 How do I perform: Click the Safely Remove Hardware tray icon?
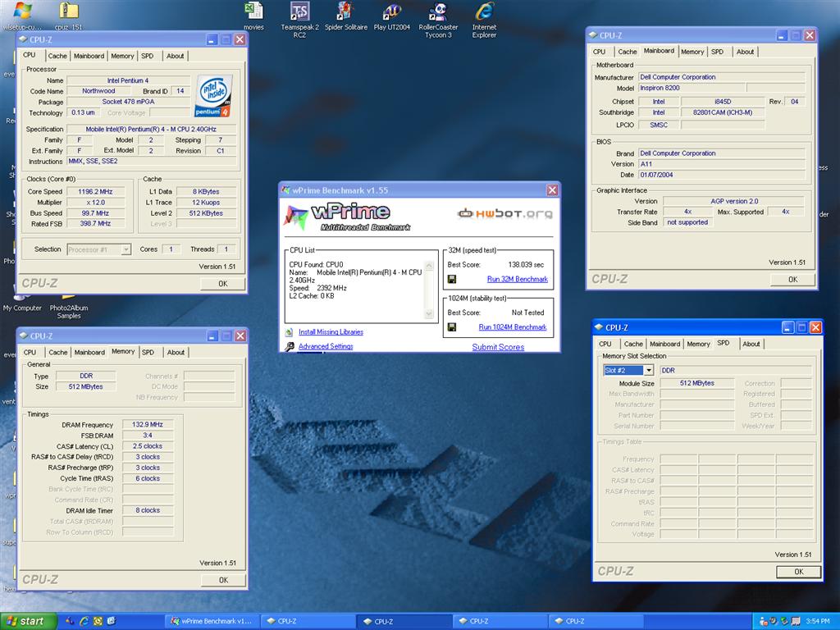(x=785, y=622)
